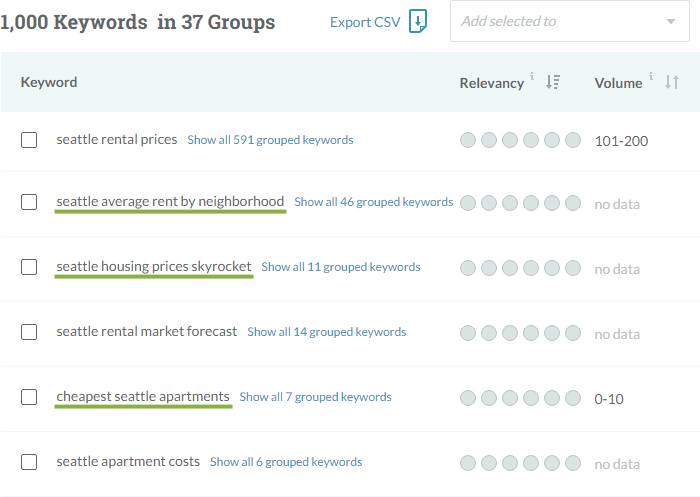The image size is (700, 497).
Task: Click relevancy dots for 'seattle rental prices'
Action: click(x=520, y=140)
